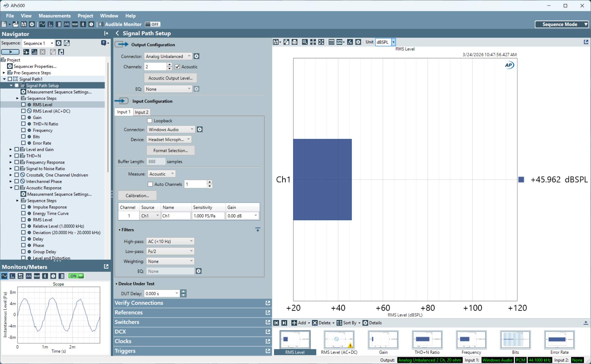Viewport: 591px width, 364px height.
Task: Expand the Level and Gain tree node
Action: [x=11, y=149]
